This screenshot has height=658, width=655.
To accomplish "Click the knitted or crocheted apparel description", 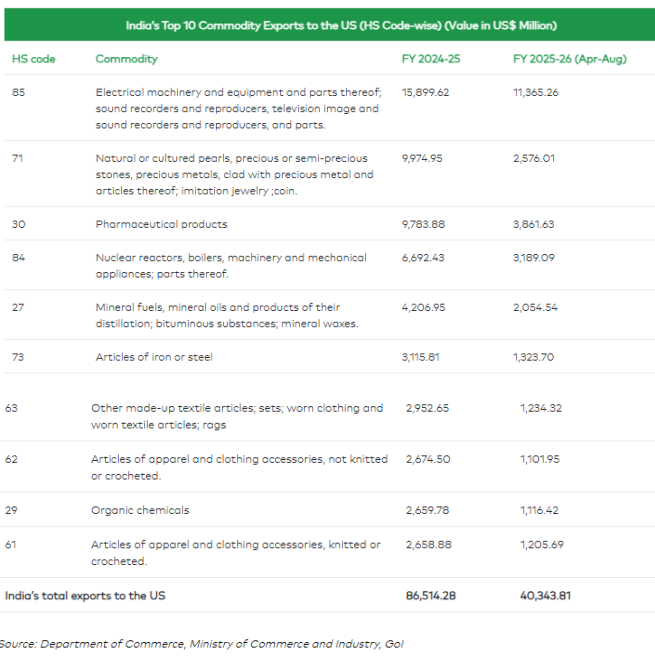I will [x=235, y=553].
